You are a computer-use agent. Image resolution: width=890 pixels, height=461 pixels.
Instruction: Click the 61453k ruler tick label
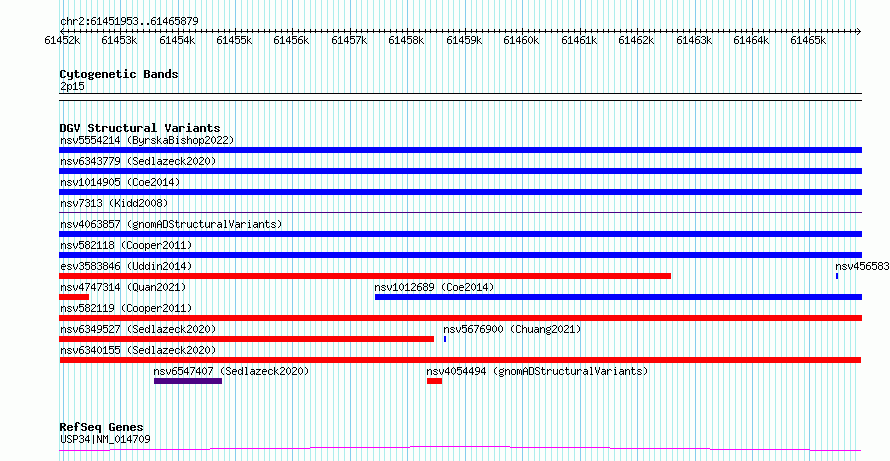point(119,40)
